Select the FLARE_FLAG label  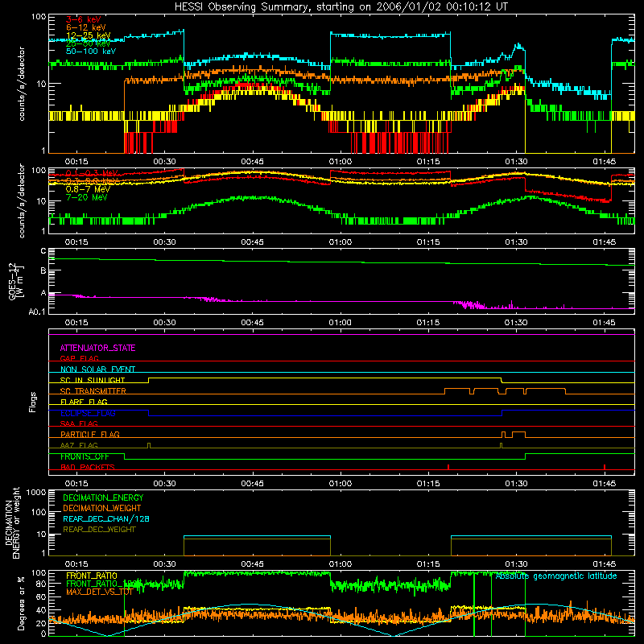pos(84,402)
